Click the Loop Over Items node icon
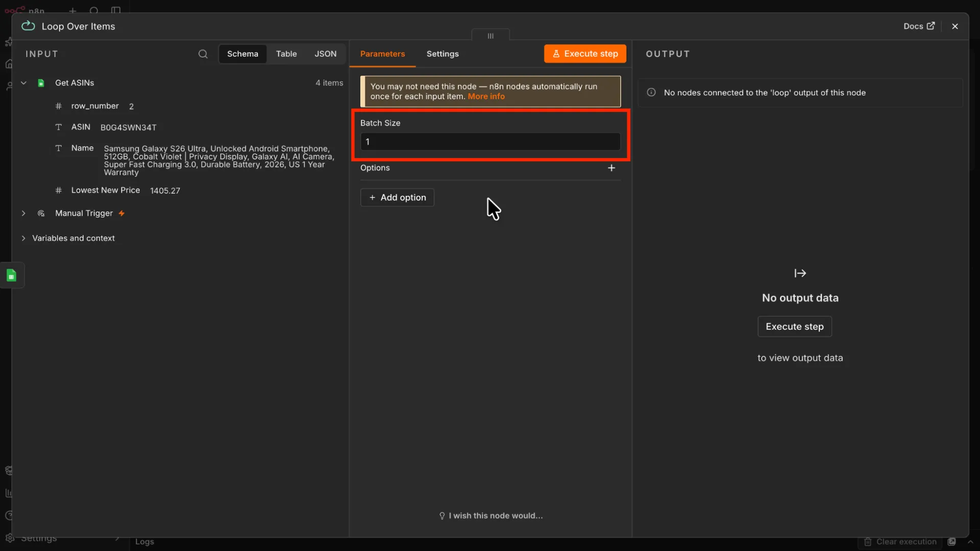Image resolution: width=980 pixels, height=551 pixels. (28, 26)
